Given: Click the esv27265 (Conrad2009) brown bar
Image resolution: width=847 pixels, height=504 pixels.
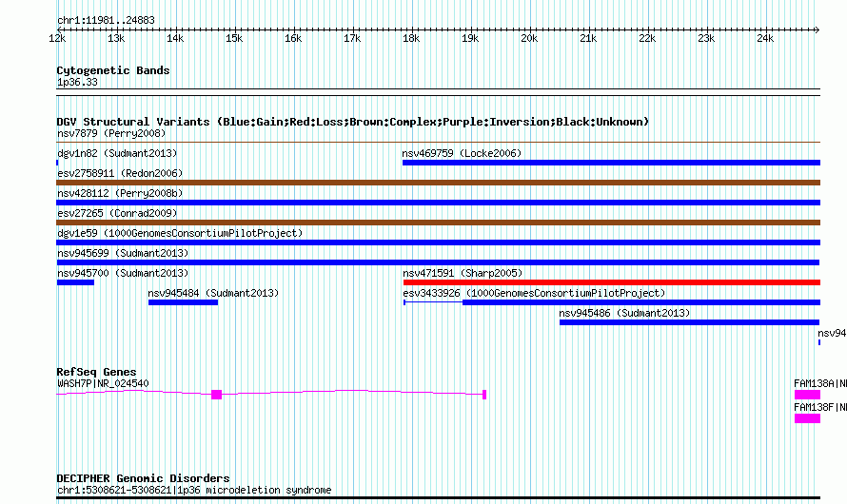Looking at the screenshot, I should tap(438, 223).
